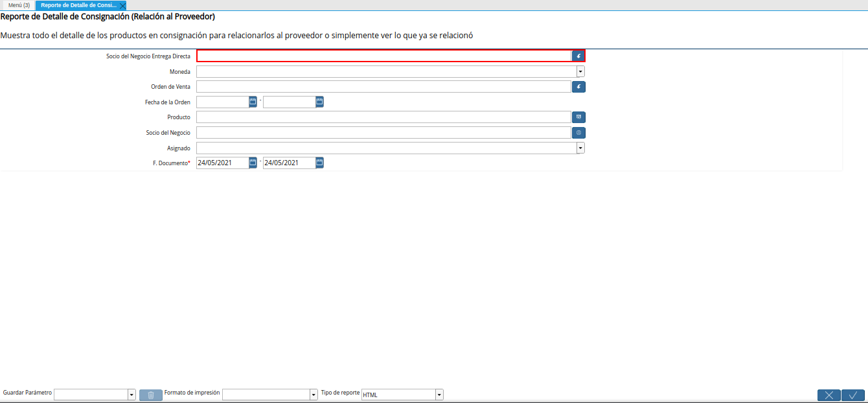This screenshot has width=868, height=403.
Task: Click the 'Fecha de la Orden' label
Action: pyautogui.click(x=168, y=102)
